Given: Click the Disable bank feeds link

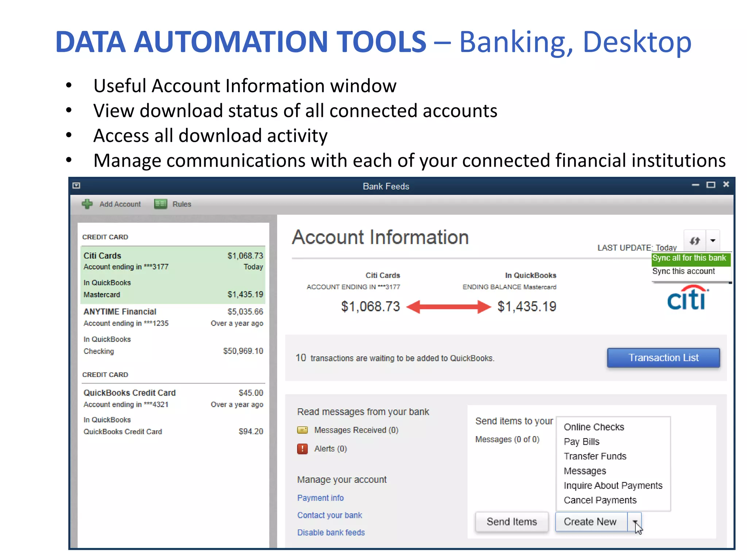Looking at the screenshot, I should (331, 533).
